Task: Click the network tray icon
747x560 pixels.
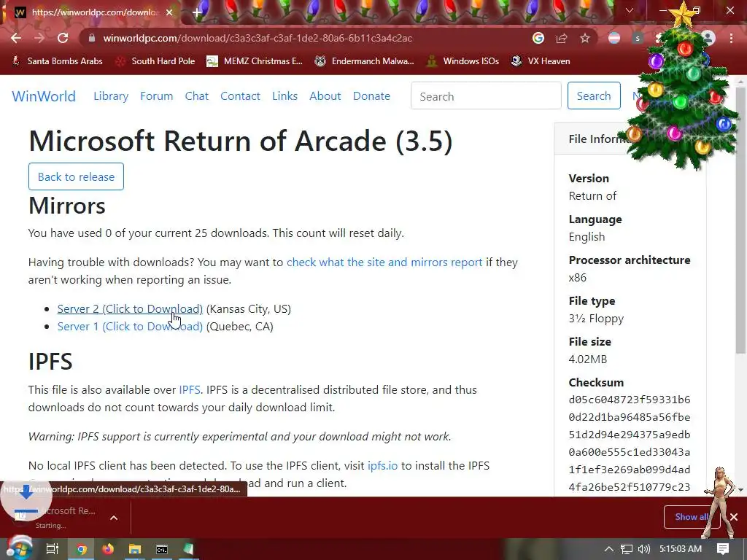Action: tap(627, 549)
